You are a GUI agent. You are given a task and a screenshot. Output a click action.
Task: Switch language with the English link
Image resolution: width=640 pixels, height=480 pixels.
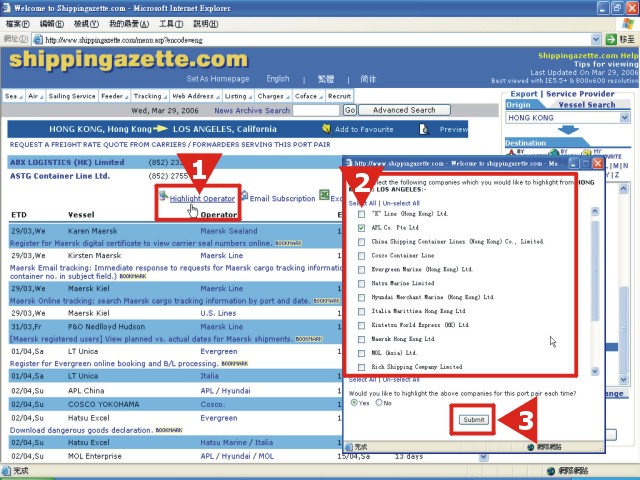click(278, 79)
